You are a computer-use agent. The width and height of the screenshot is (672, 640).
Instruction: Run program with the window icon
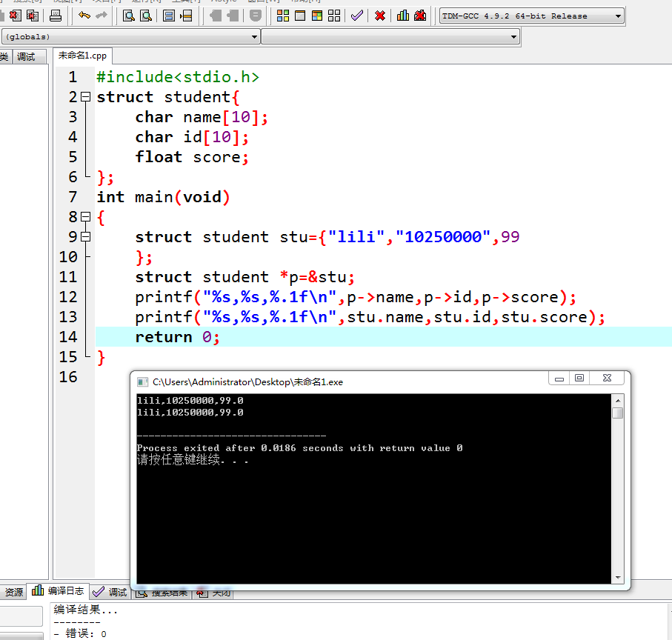pyautogui.click(x=300, y=16)
